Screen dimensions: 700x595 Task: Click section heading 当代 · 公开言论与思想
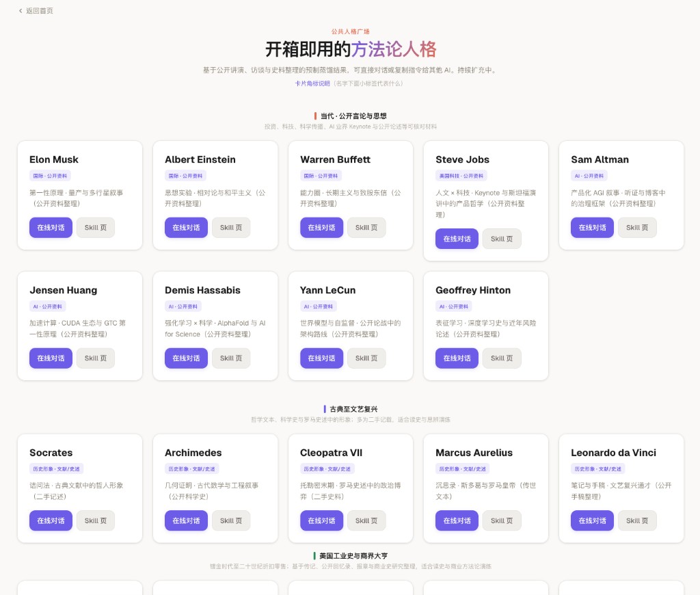click(x=353, y=116)
